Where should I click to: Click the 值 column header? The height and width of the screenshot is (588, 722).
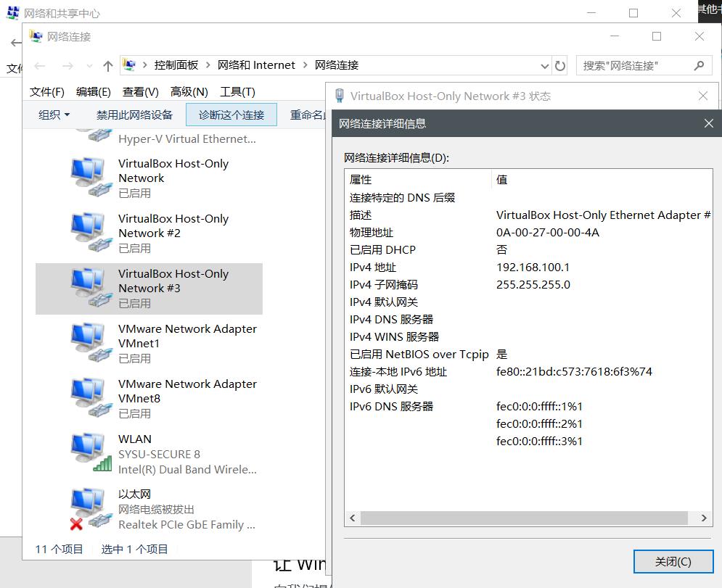coord(602,179)
